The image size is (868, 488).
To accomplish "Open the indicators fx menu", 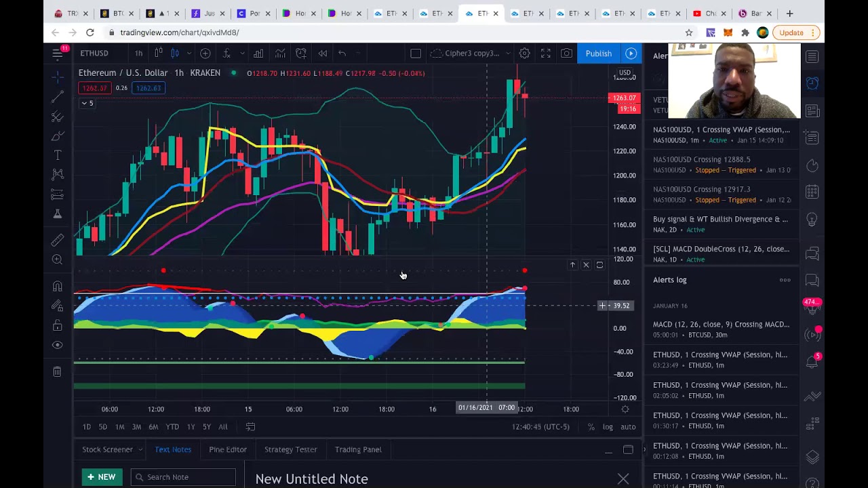I will pos(226,53).
